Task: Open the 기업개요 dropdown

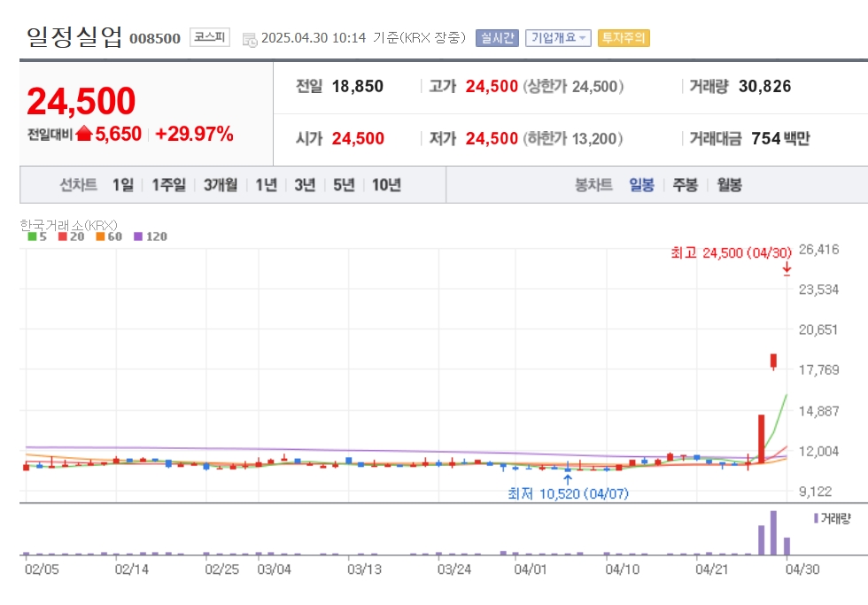Action: coord(558,37)
